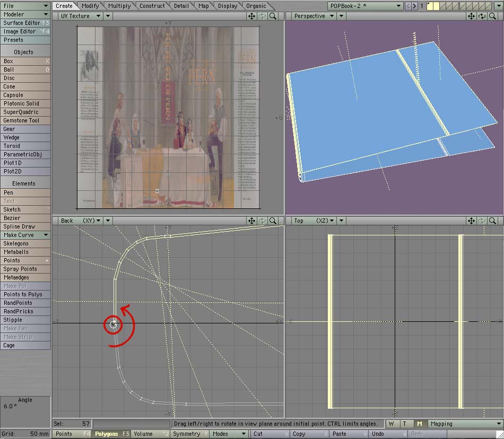Open the File dropdown menu

(x=25, y=6)
